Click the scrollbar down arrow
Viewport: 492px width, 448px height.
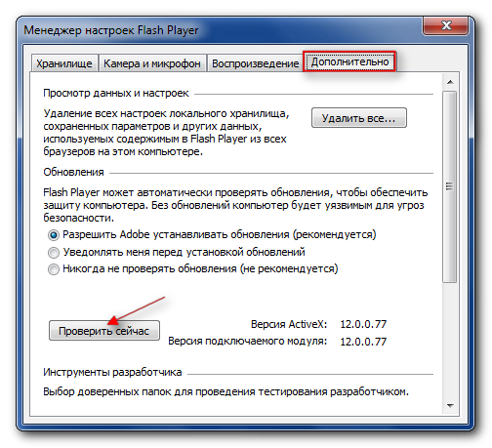[450, 406]
